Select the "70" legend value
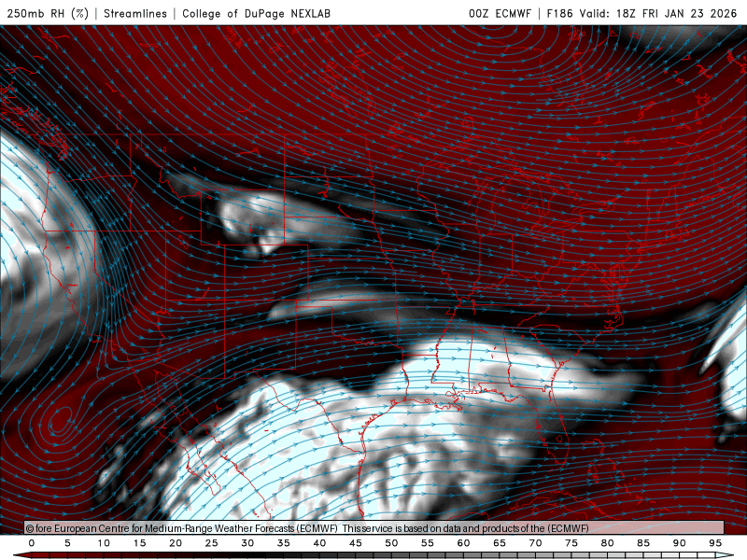Viewport: 747px width, 560px height. tap(535, 543)
